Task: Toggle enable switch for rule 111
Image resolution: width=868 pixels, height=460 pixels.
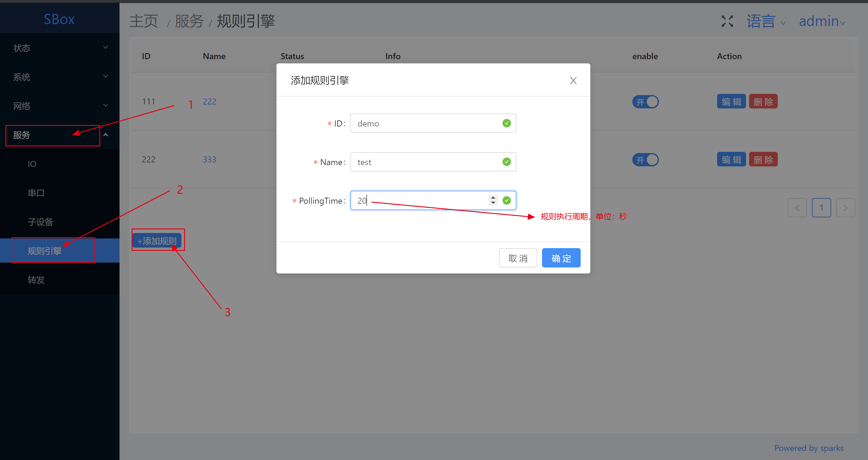Action: [645, 102]
